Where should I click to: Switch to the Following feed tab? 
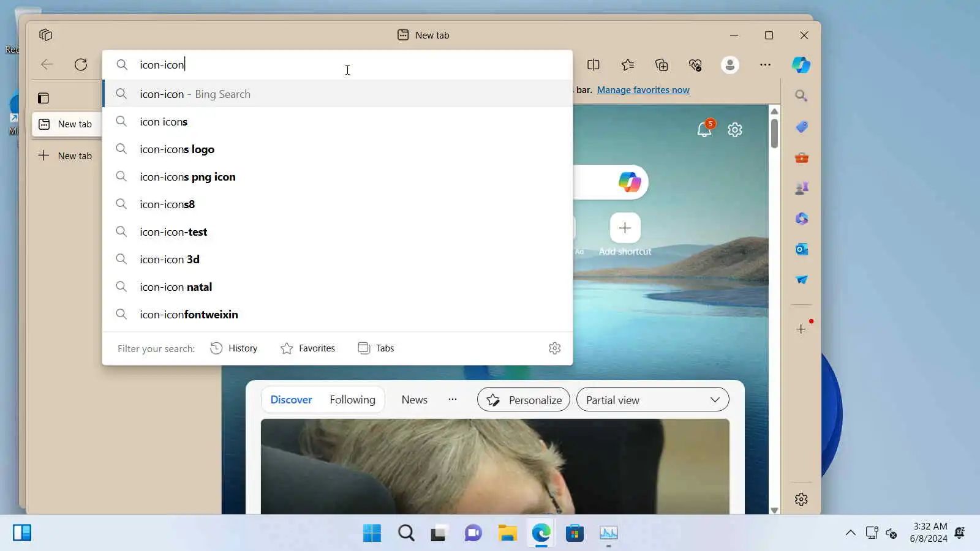[352, 400]
